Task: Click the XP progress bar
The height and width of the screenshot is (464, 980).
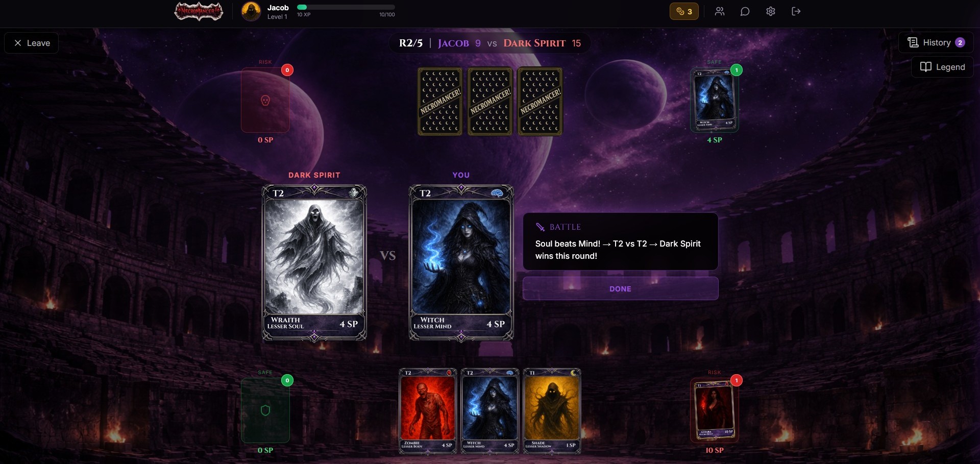Action: pos(346,7)
